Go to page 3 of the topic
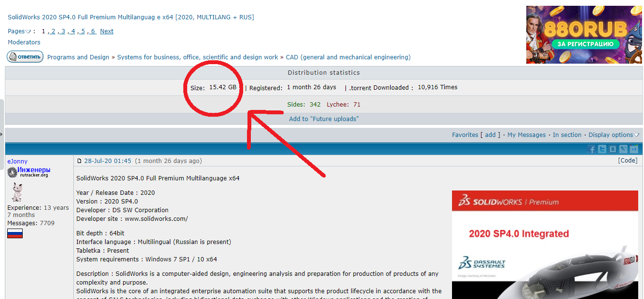Viewport: 644px width, 299px height. tap(63, 31)
